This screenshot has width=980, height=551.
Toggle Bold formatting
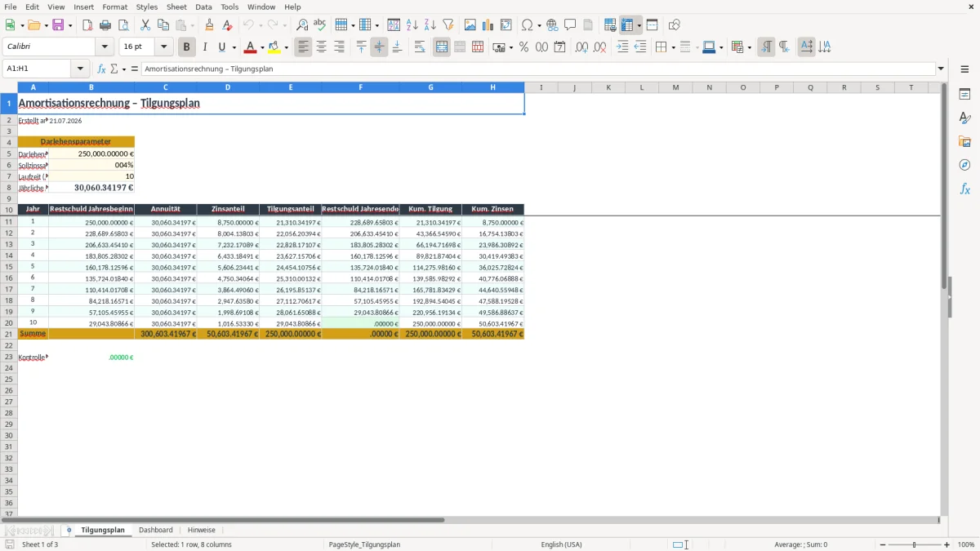point(187,47)
